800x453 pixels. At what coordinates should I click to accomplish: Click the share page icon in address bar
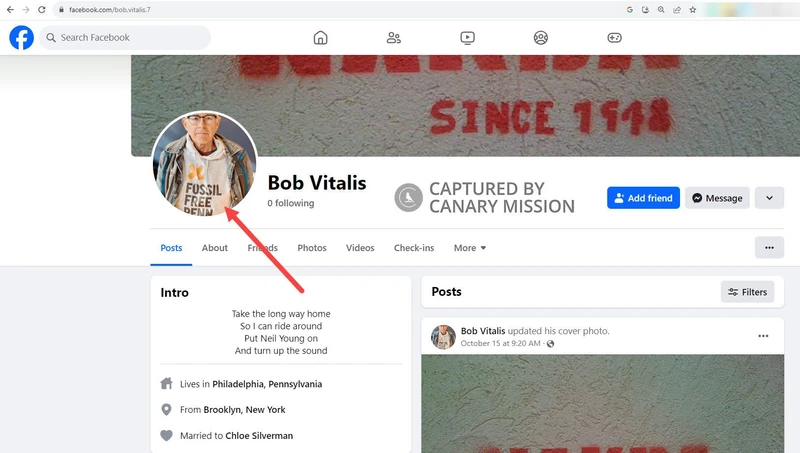pos(677,10)
